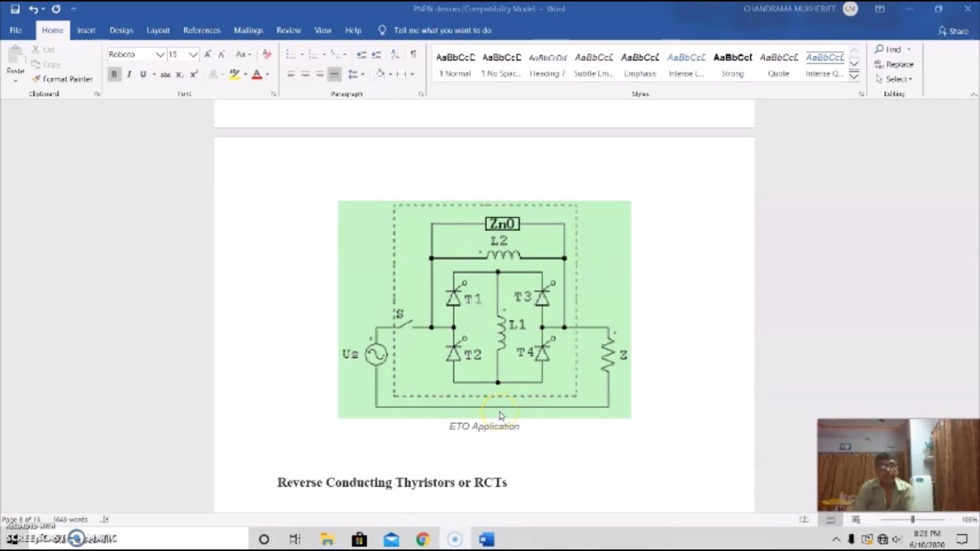Click the ETO circuit diagram image
Screen dimensions: 980x551
tap(485, 310)
